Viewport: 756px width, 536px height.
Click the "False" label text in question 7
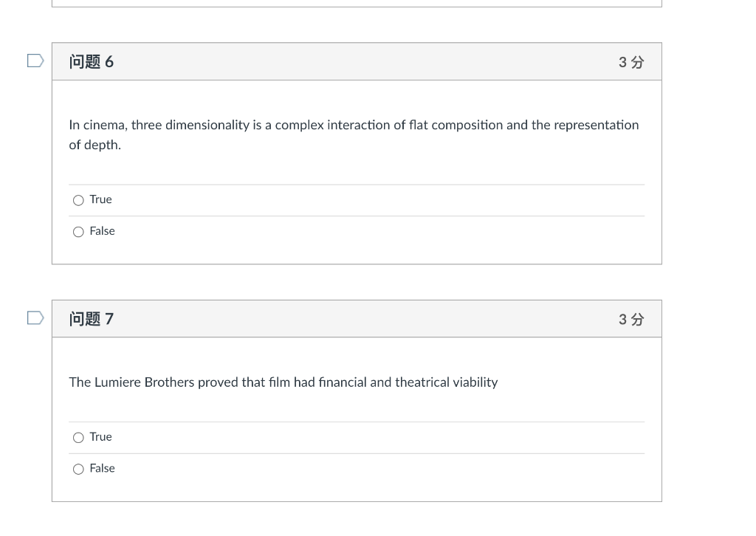pyautogui.click(x=102, y=469)
